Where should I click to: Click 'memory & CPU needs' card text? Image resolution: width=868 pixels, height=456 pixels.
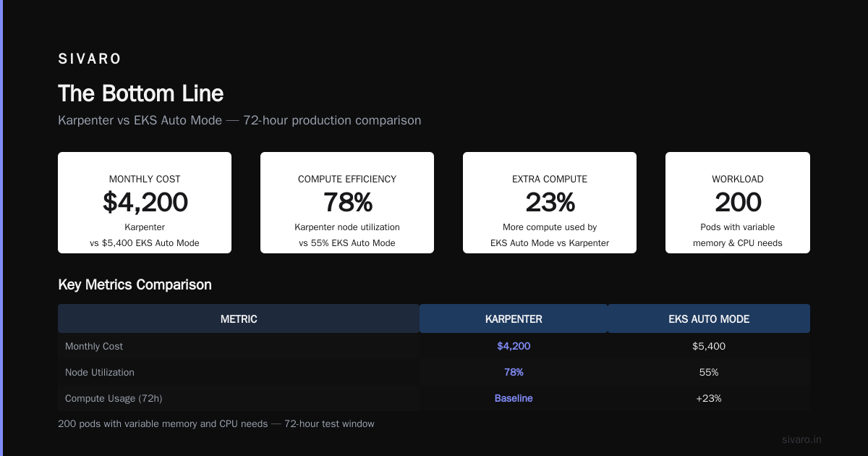tap(738, 243)
